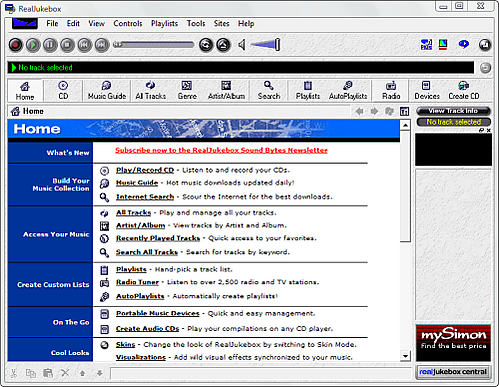This screenshot has width=499, height=387.
Task: Open Radio in navigation toolbar
Action: [391, 91]
